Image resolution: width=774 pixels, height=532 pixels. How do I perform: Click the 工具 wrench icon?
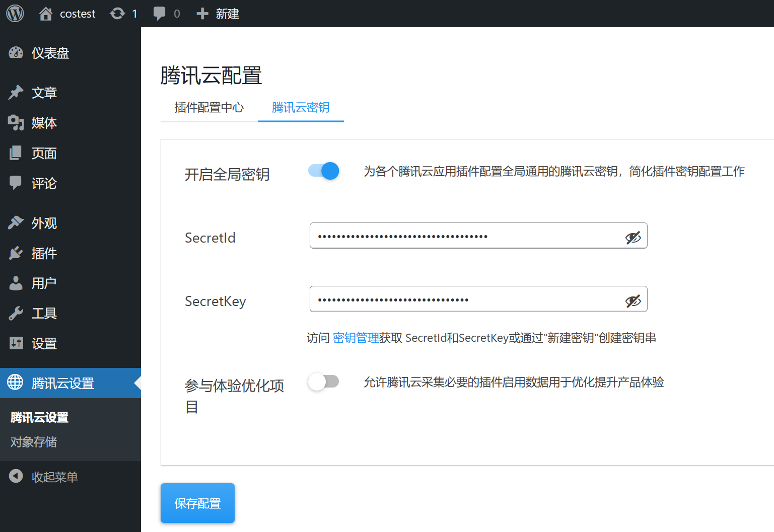(16, 313)
